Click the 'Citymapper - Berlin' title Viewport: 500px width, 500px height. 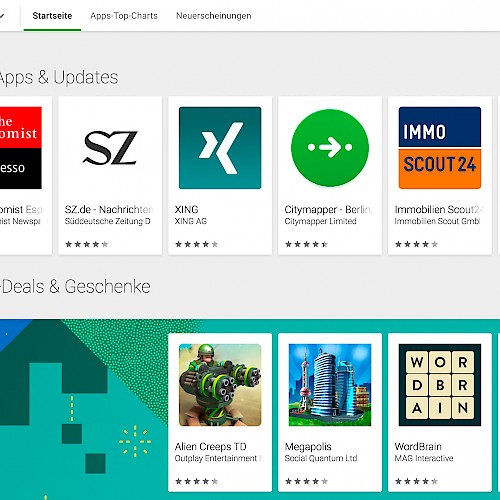[x=328, y=209]
